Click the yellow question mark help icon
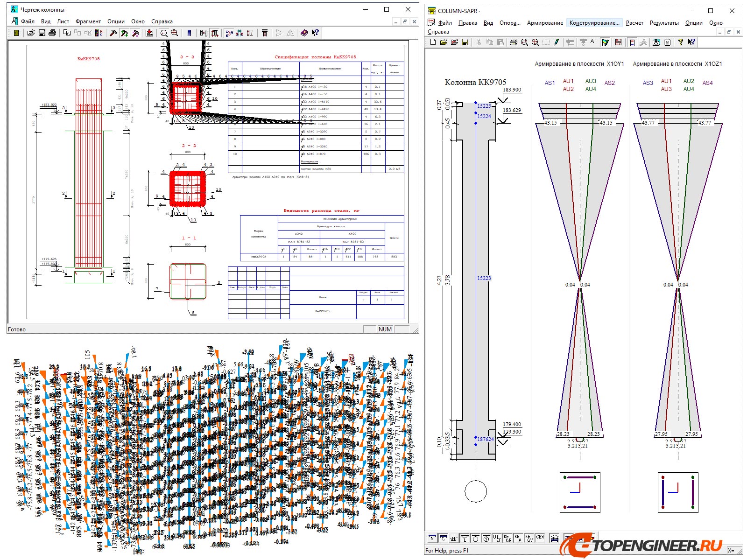The height and width of the screenshot is (560, 747). click(681, 42)
